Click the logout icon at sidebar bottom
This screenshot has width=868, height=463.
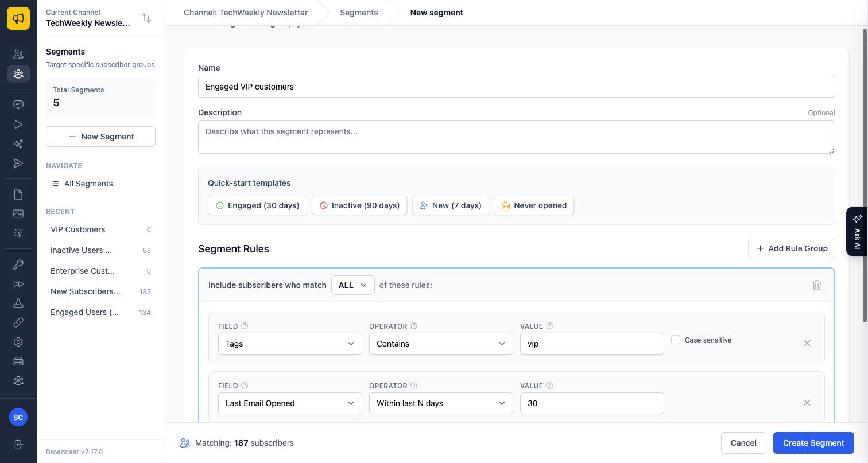pyautogui.click(x=18, y=445)
